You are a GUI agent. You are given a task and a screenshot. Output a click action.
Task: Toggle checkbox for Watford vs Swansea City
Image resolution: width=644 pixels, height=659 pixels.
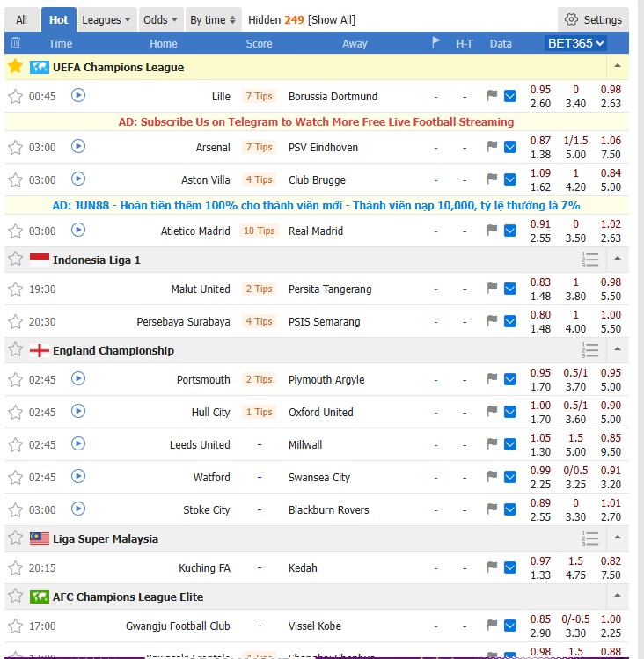tap(510, 478)
